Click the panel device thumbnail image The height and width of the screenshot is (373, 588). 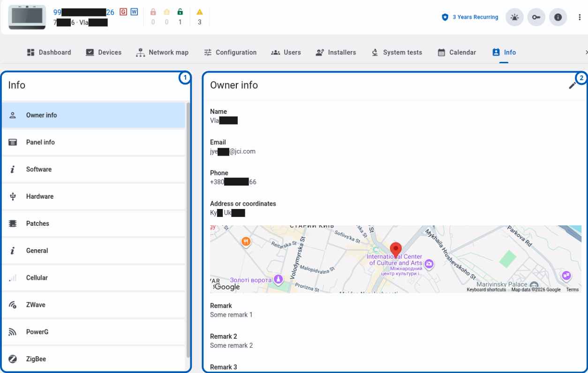[x=27, y=17]
